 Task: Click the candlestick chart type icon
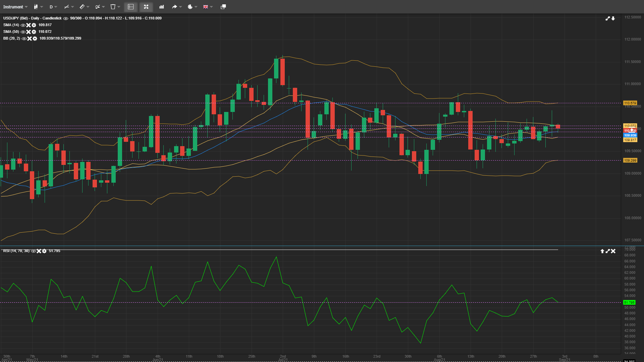[36, 7]
